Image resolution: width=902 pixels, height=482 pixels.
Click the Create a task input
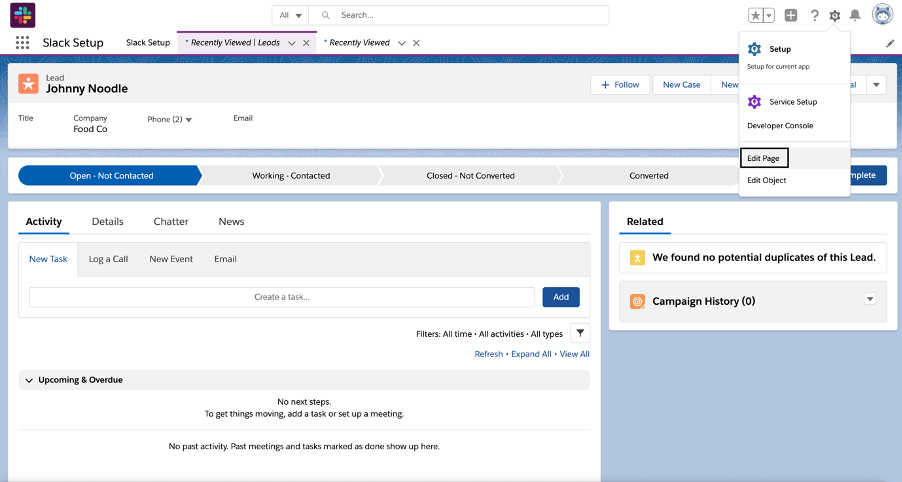click(282, 297)
